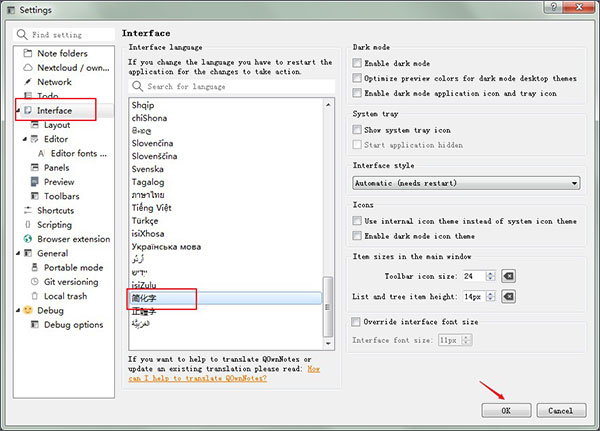Confirm settings with OK button
Viewport: 600px width, 431px height.
(x=506, y=410)
